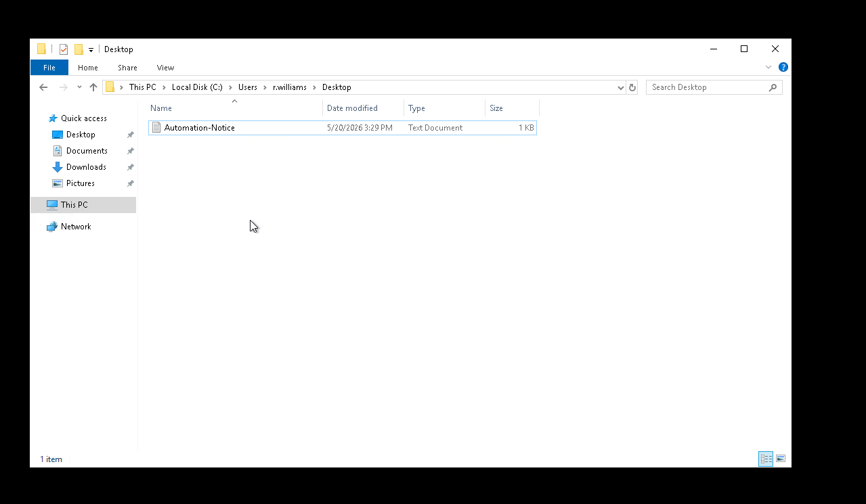Open Desktop in the navigation pane
Screen dimensions: 866x504
pyautogui.click(x=81, y=135)
